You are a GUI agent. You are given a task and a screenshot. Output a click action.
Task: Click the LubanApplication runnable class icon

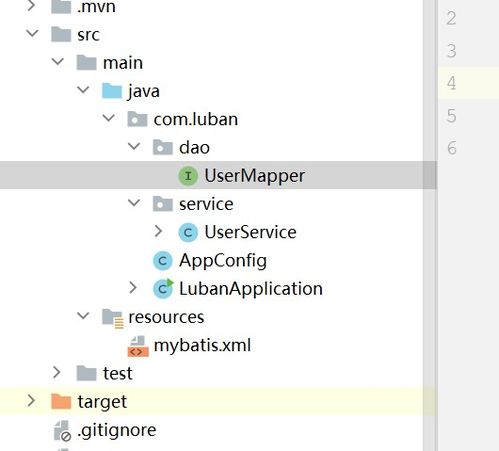(x=163, y=288)
